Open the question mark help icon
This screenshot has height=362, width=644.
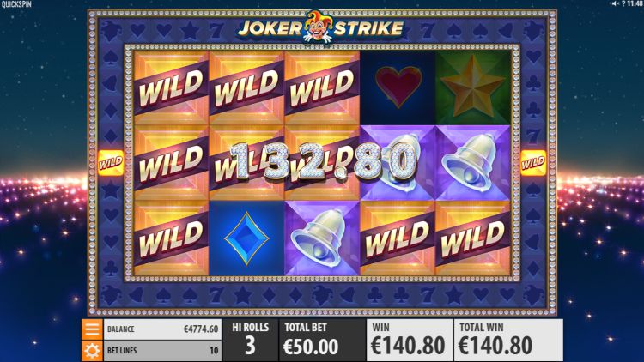[x=623, y=3]
